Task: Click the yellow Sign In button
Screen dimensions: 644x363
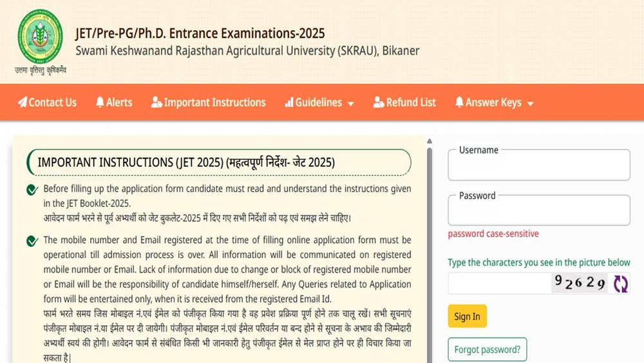Action: coord(467,316)
